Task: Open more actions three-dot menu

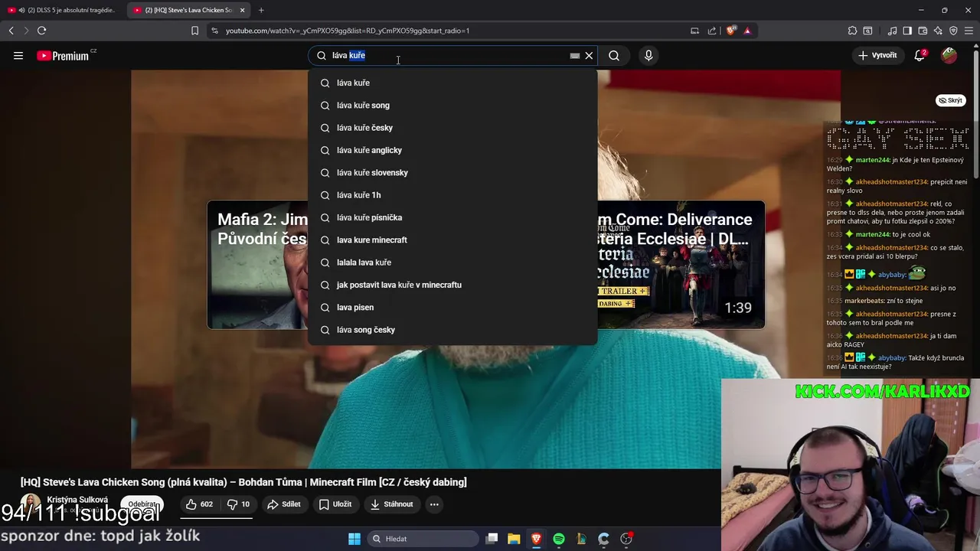Action: click(434, 504)
